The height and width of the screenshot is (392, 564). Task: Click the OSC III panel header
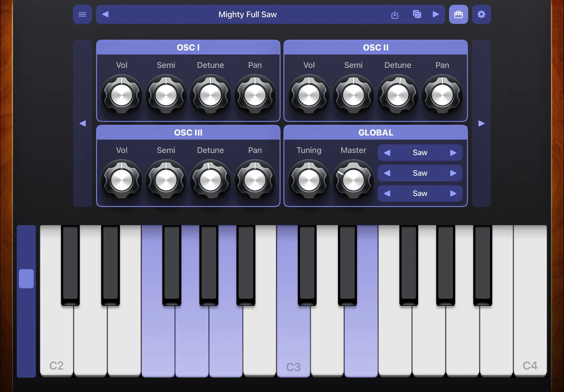pyautogui.click(x=188, y=133)
